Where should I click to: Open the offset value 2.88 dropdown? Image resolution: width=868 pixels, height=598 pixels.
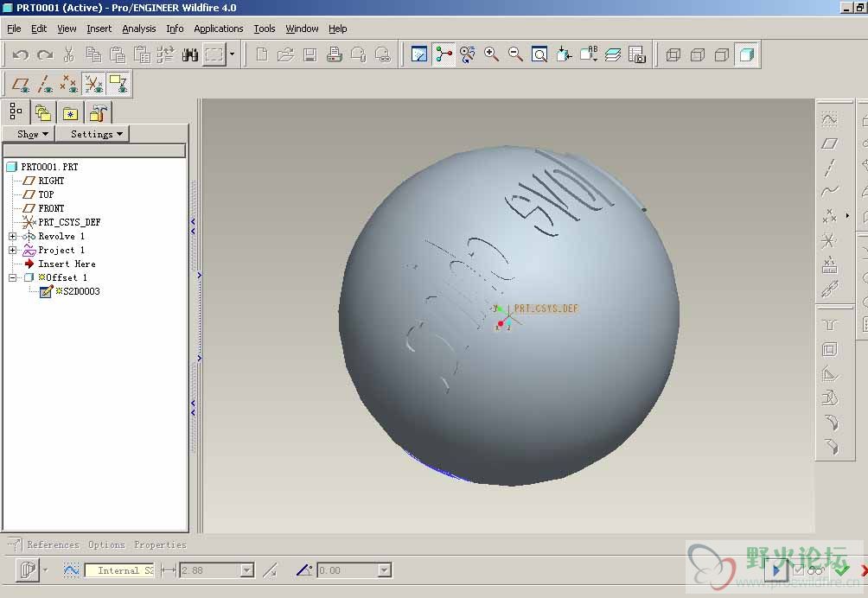coord(247,570)
